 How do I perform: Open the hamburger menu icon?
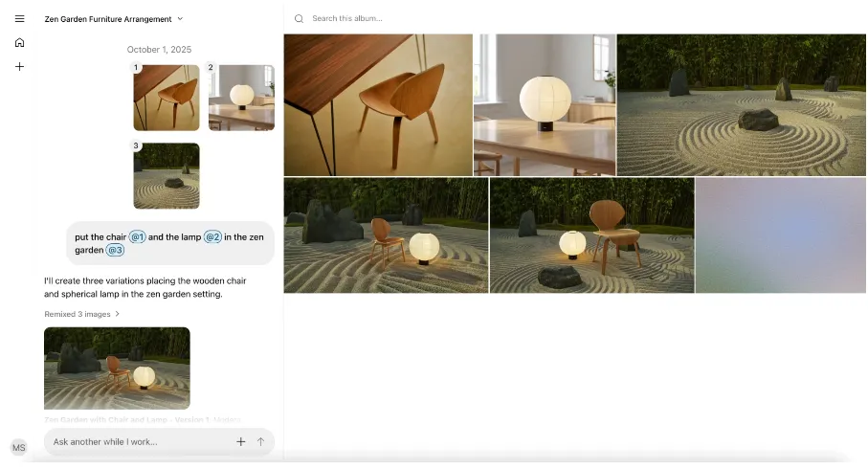tap(19, 18)
